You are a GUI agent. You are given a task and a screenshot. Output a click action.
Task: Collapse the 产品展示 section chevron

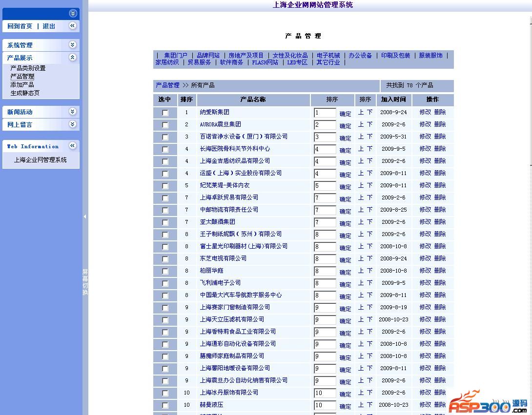pyautogui.click(x=73, y=57)
